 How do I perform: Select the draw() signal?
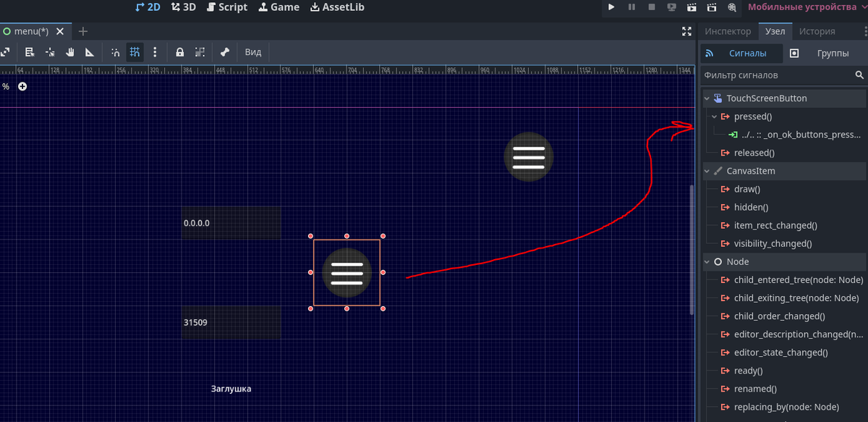[x=747, y=189]
